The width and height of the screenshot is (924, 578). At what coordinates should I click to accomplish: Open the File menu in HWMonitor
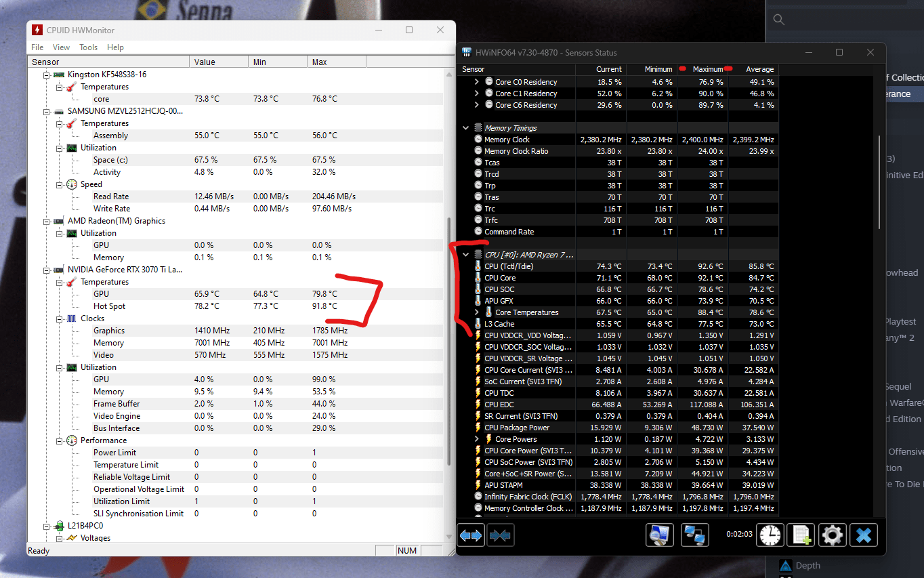point(37,47)
